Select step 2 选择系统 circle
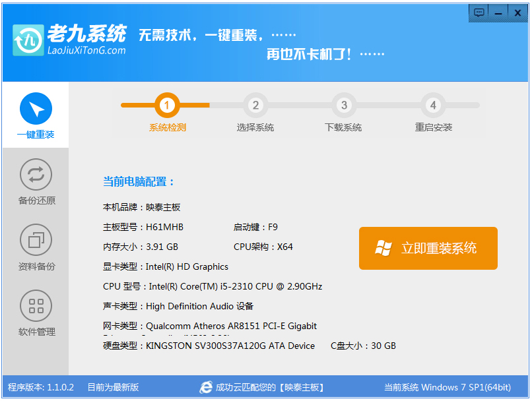The height and width of the screenshot is (401, 532). [x=256, y=105]
